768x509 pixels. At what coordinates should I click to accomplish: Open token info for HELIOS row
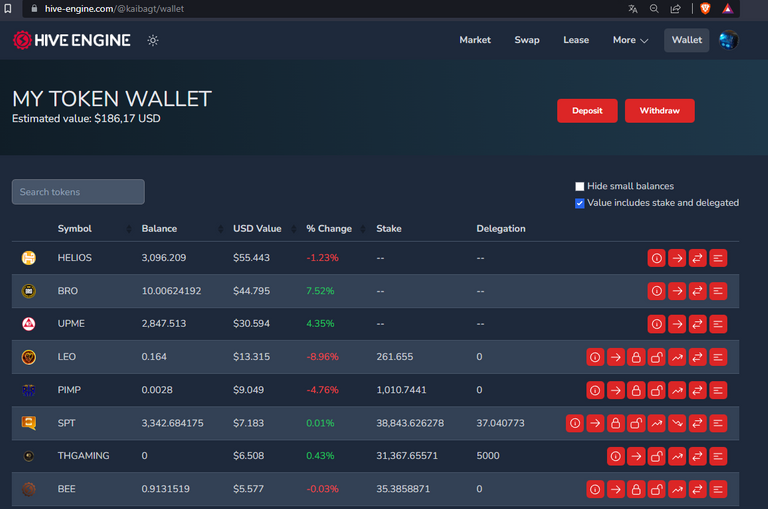click(656, 258)
